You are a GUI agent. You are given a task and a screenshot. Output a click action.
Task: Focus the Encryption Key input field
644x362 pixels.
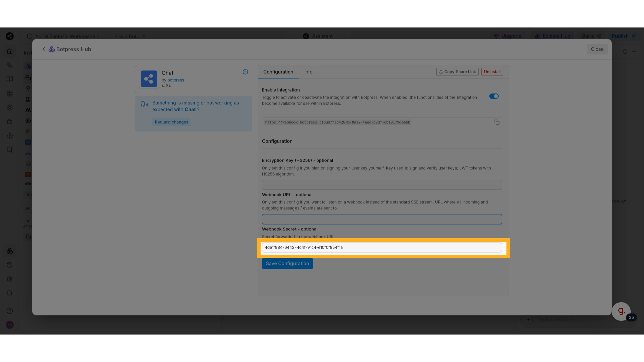[x=382, y=185]
